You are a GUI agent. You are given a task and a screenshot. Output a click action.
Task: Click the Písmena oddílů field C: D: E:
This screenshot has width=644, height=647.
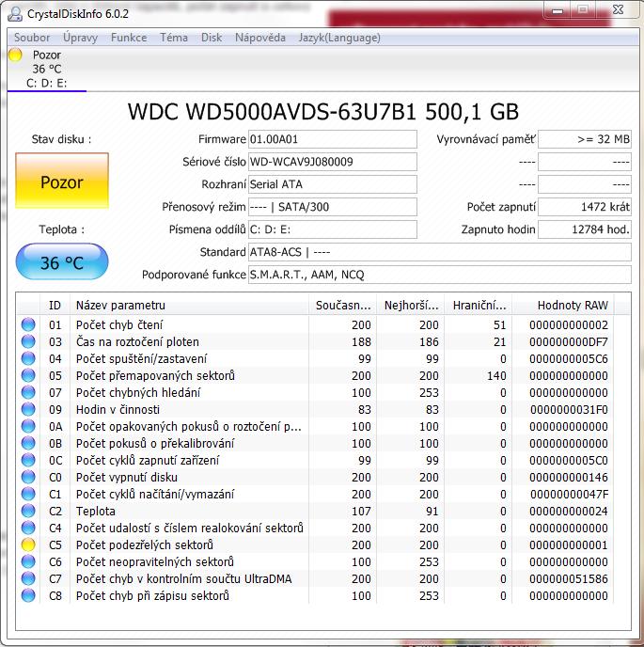point(333,229)
